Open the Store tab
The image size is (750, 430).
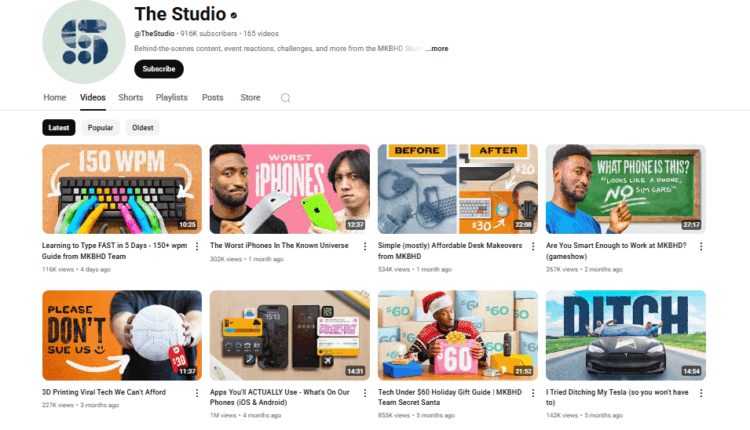pyautogui.click(x=250, y=98)
